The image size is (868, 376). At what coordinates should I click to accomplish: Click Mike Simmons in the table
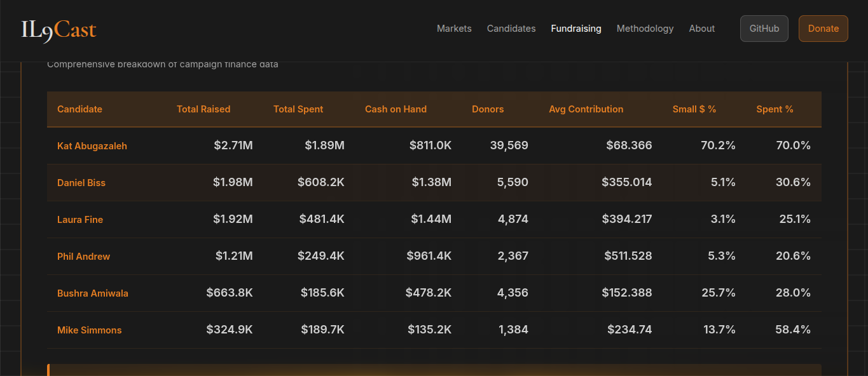(x=90, y=330)
